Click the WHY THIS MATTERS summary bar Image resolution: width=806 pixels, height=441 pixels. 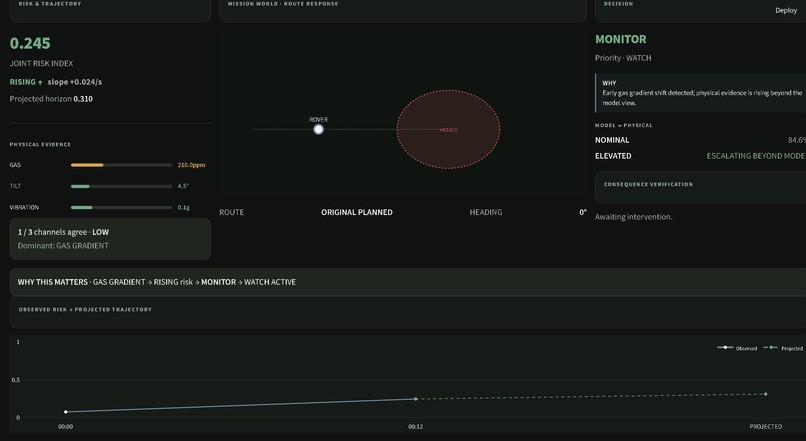tap(408, 282)
